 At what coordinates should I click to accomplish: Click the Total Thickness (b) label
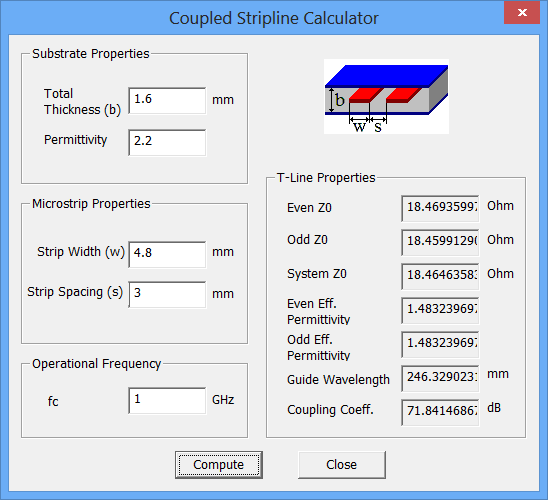coord(82,102)
